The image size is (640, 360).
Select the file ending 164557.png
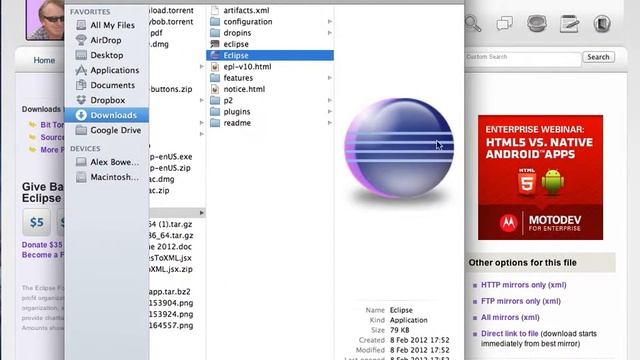(x=171, y=325)
